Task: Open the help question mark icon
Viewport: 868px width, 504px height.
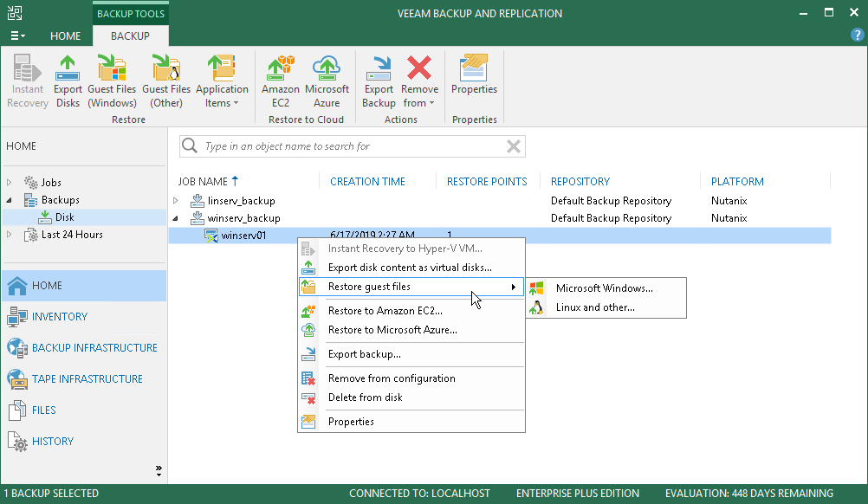Action: click(x=857, y=35)
